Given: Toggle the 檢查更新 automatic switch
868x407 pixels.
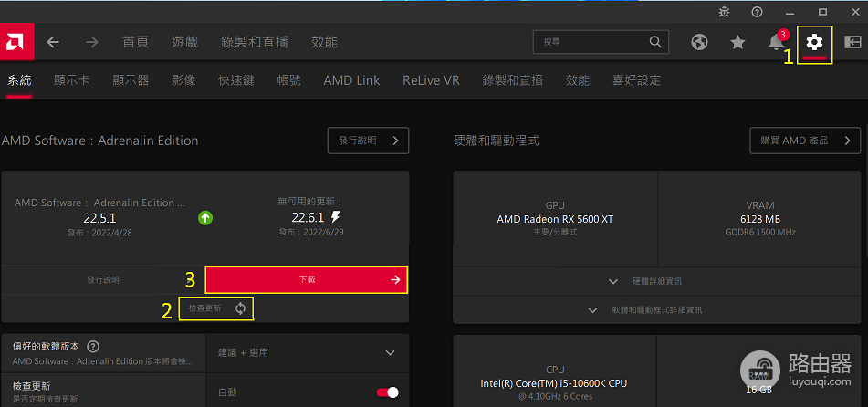Looking at the screenshot, I should (388, 392).
